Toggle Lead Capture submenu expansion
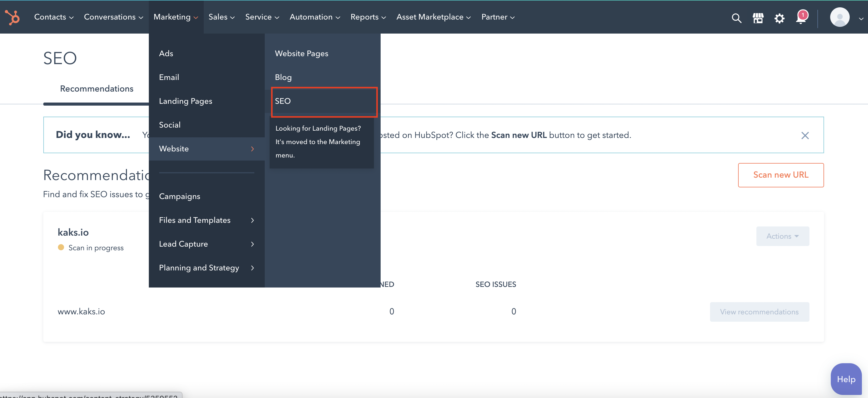 click(x=253, y=244)
